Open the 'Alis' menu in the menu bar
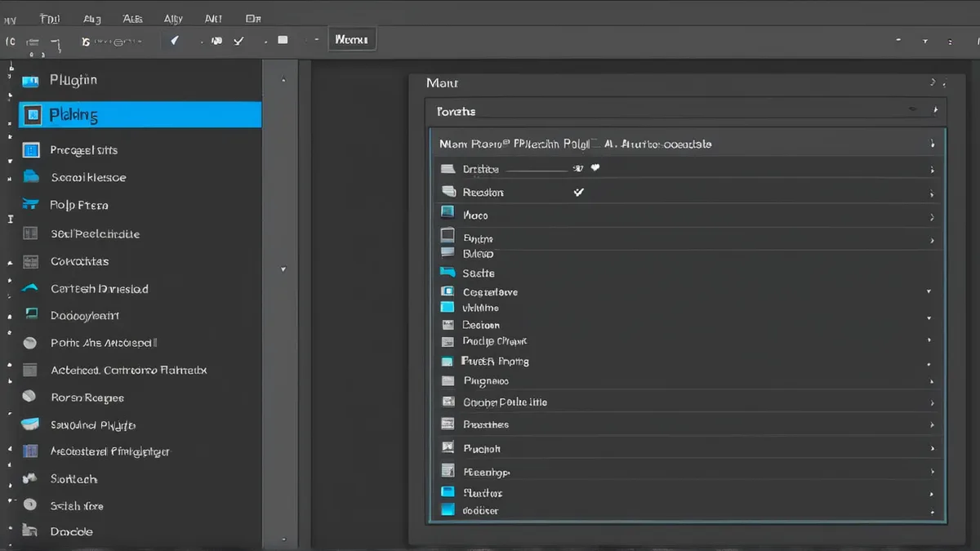Screen dimensions: 980x551 point(131,18)
